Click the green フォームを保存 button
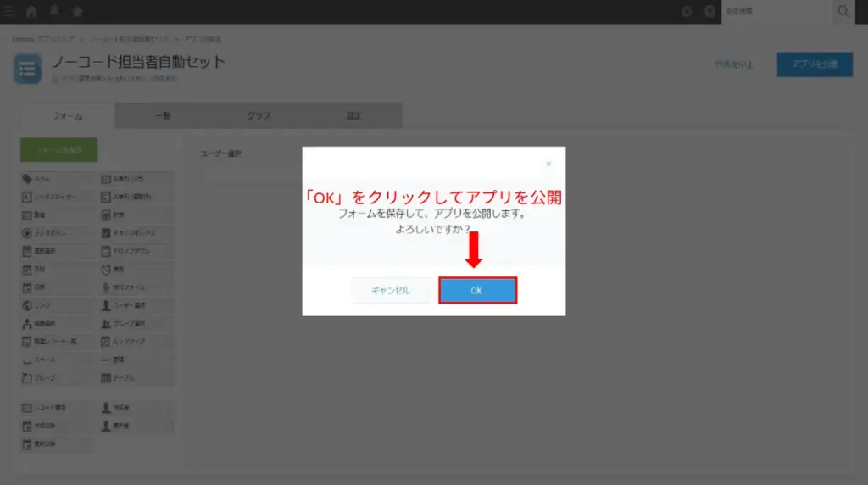Viewport: 868px width, 485px height. (x=59, y=150)
